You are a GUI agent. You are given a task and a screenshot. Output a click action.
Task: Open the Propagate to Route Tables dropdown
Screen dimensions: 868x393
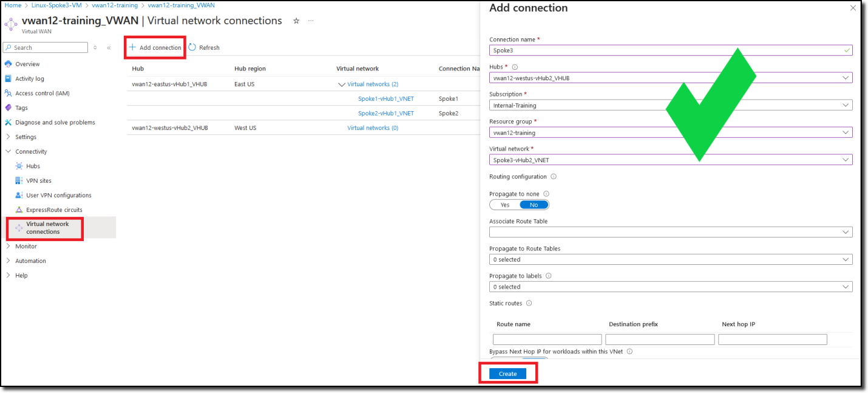[671, 259]
